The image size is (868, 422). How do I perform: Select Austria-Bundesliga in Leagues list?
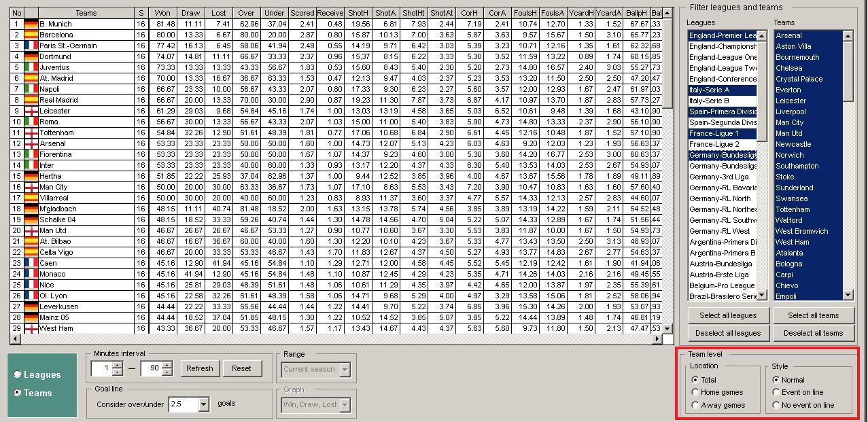click(x=723, y=264)
